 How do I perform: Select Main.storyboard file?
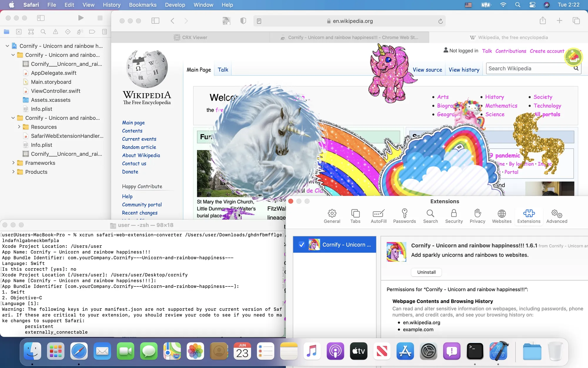point(51,82)
